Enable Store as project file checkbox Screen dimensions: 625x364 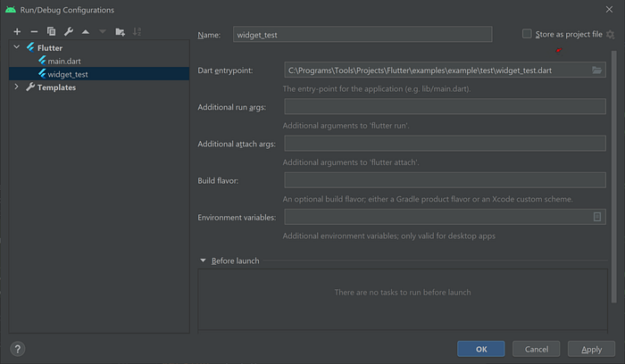[x=528, y=34]
